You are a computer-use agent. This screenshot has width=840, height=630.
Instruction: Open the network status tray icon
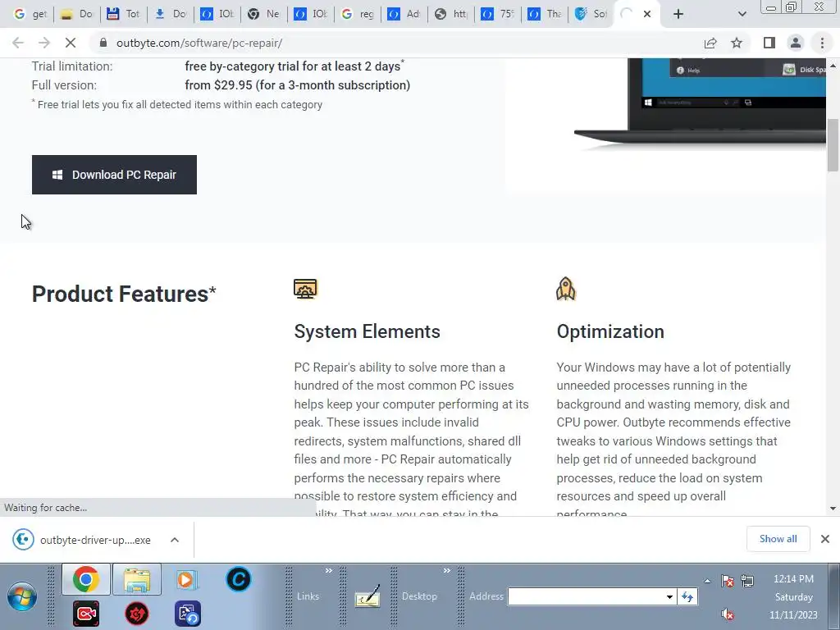[747, 581]
